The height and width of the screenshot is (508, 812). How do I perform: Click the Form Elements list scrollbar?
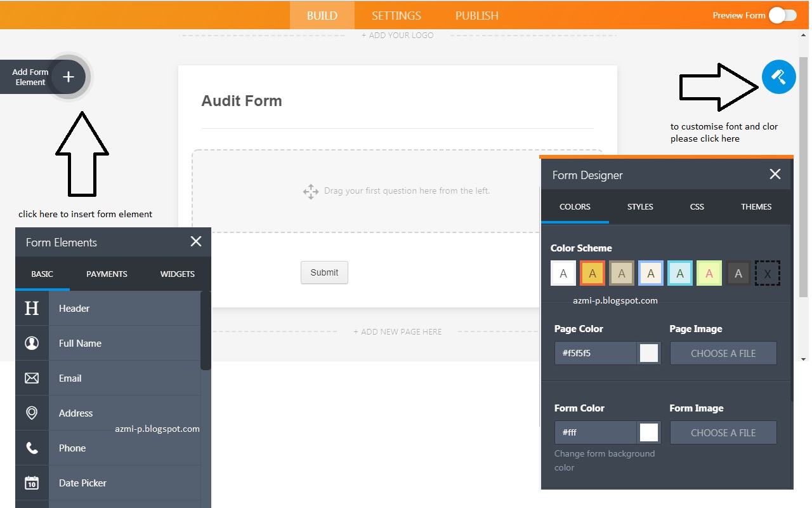click(x=206, y=331)
